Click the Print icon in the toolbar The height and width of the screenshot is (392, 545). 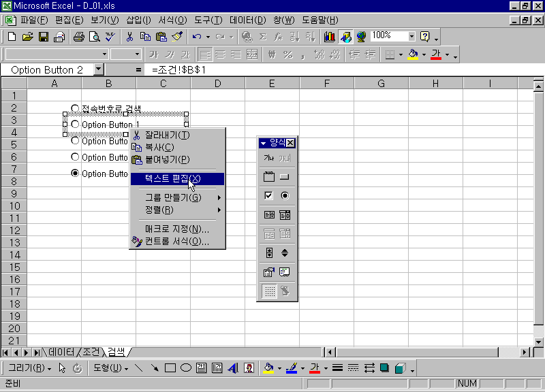click(x=79, y=37)
